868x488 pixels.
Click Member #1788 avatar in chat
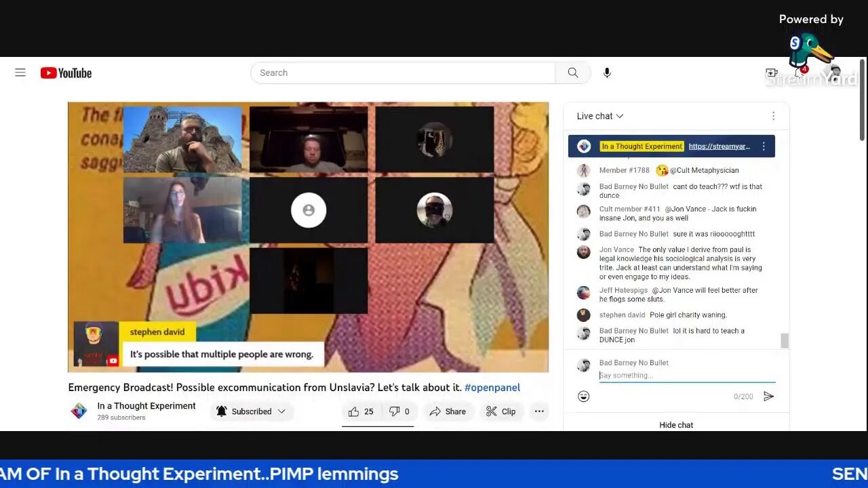tap(583, 171)
